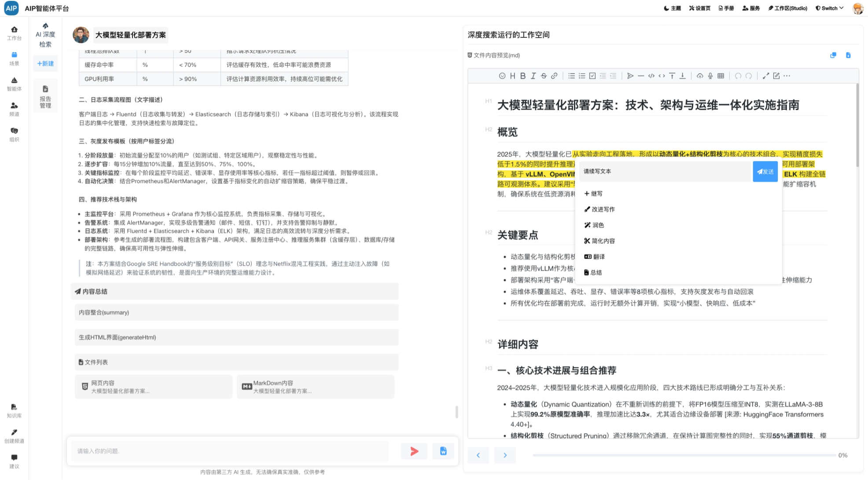Click the strikethrough formatting icon
This screenshot has height=480, width=868.
click(544, 76)
